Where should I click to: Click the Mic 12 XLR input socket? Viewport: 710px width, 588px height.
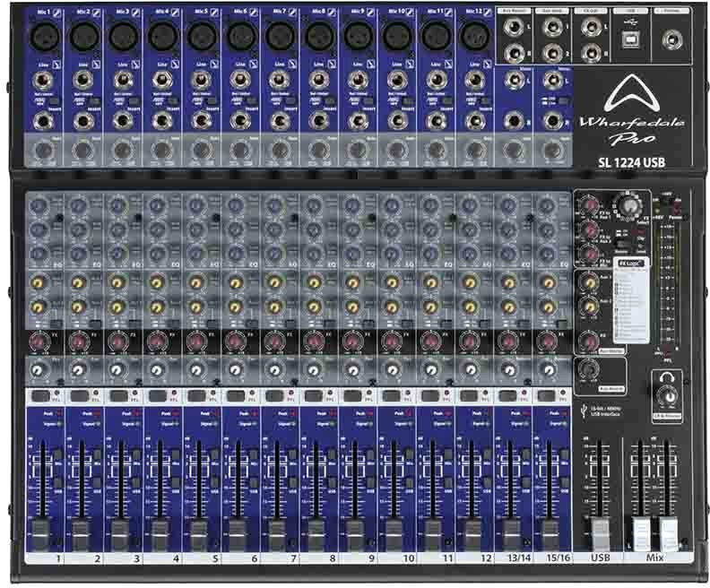point(474,36)
